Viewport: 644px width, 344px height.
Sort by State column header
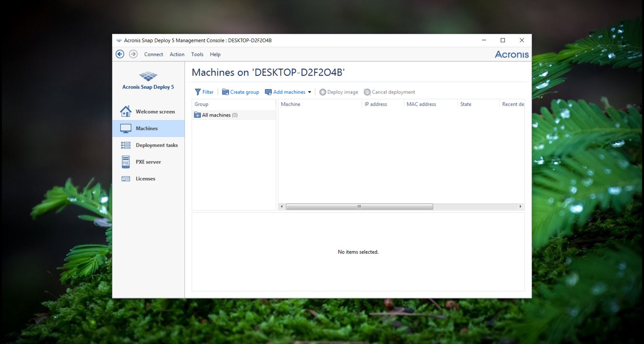pos(479,104)
